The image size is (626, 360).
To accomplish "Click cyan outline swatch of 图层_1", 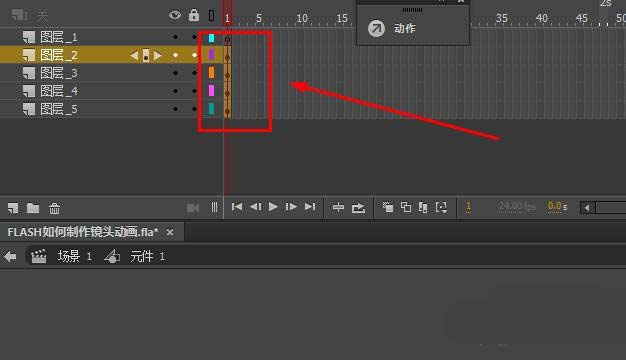I will [x=212, y=38].
